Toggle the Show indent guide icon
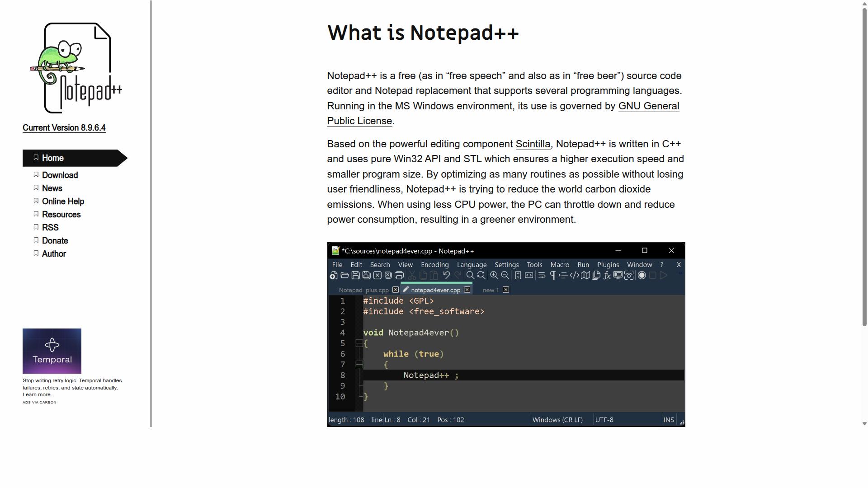Viewport: 868px width, 488px height. coord(563,275)
